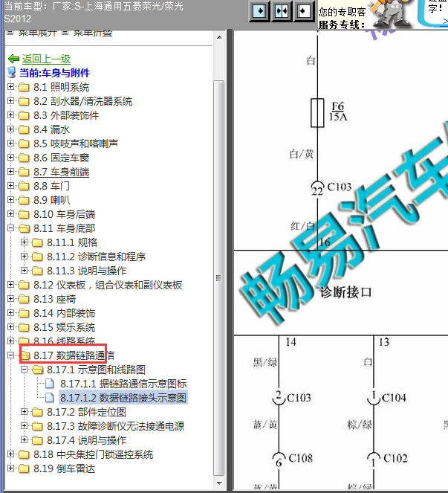This screenshot has height=493, width=448.
Task: Expand 8.19 倒车雷达 node
Action: click(10, 468)
